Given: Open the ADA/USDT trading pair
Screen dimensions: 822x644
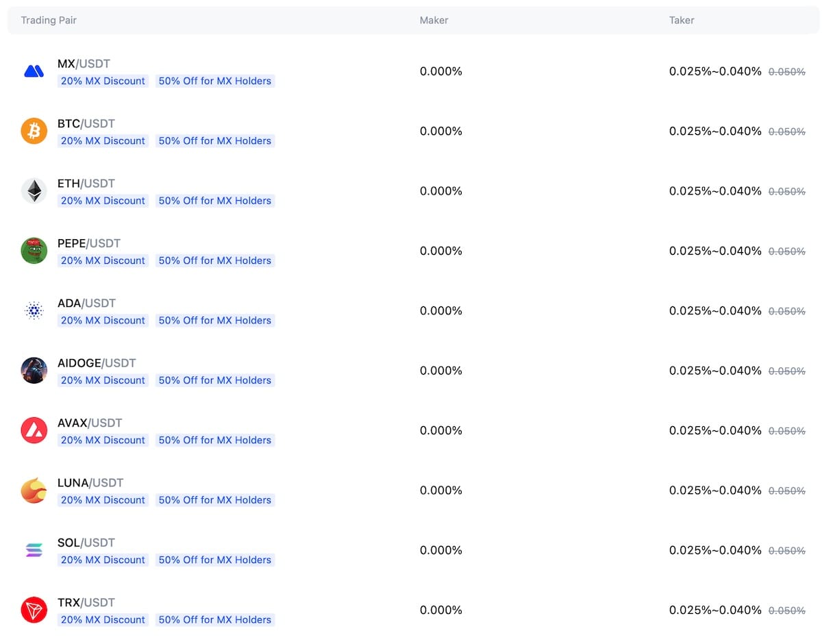Looking at the screenshot, I should tap(87, 304).
